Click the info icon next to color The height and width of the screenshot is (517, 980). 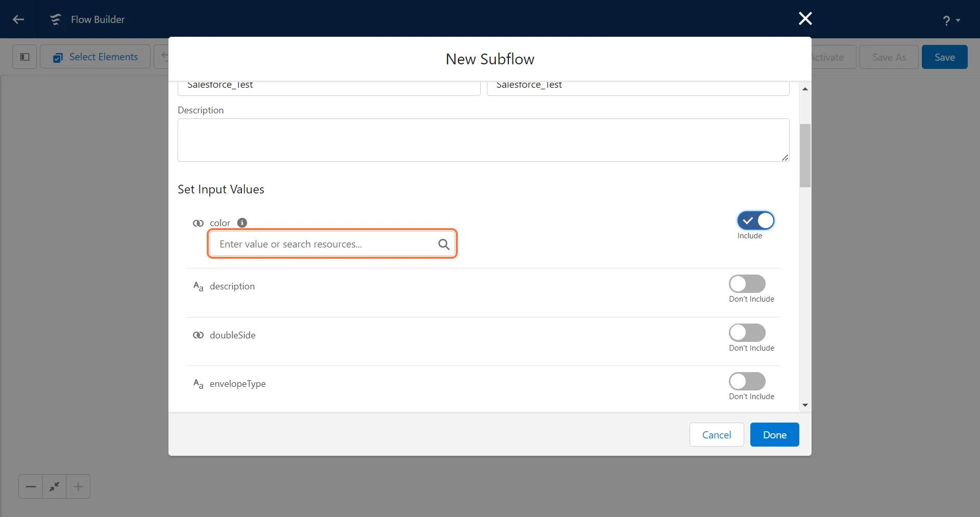(242, 223)
